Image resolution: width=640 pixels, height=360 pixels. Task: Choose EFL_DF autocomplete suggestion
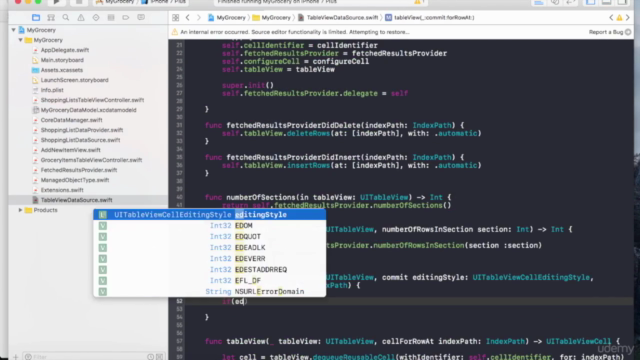click(x=209, y=280)
